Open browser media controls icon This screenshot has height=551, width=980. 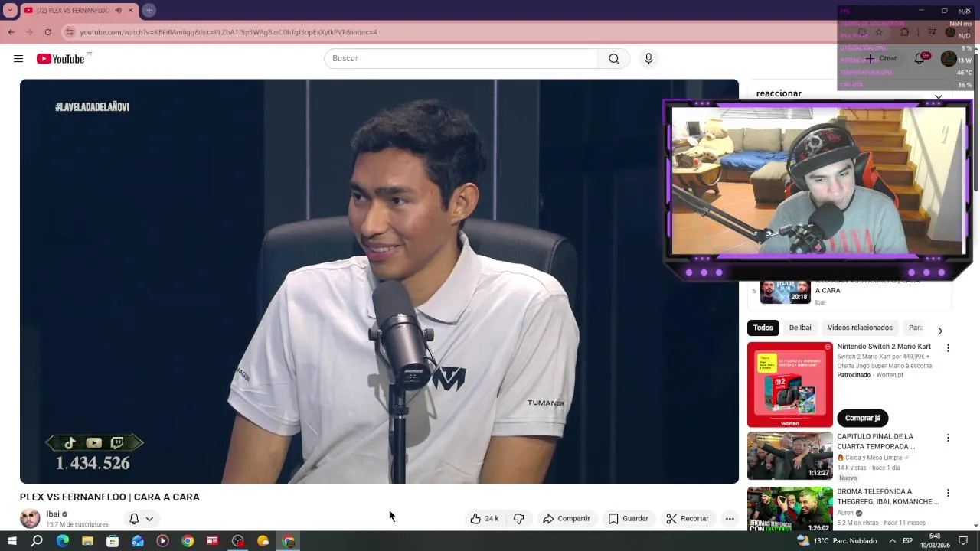(932, 32)
